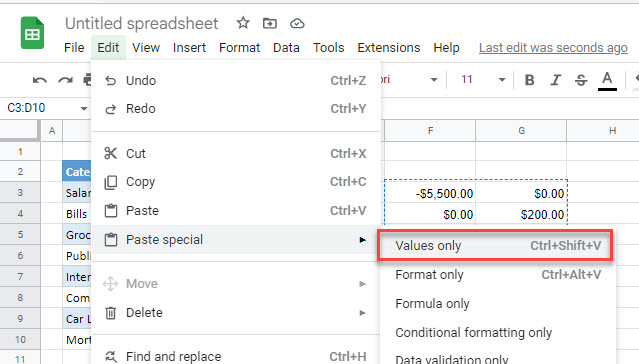
Task: Open Last edit was seconds ago link
Action: (x=553, y=48)
